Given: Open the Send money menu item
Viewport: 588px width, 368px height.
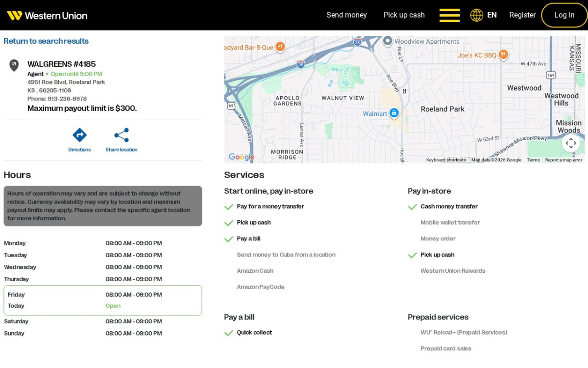Looking at the screenshot, I should (346, 15).
